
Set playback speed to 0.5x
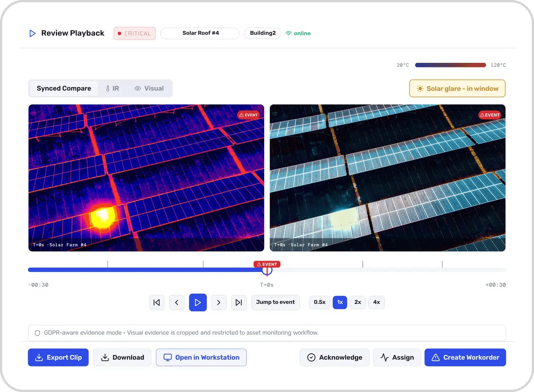(x=320, y=302)
